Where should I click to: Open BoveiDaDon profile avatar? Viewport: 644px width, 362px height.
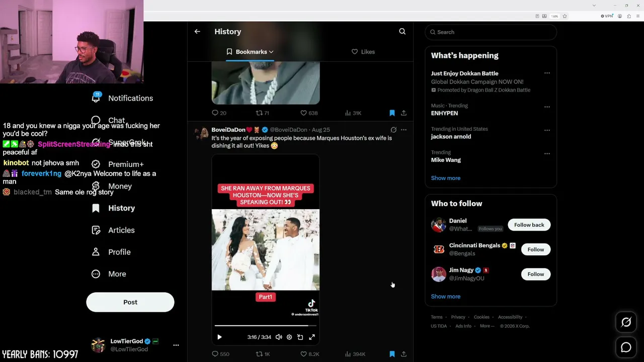[201, 133]
